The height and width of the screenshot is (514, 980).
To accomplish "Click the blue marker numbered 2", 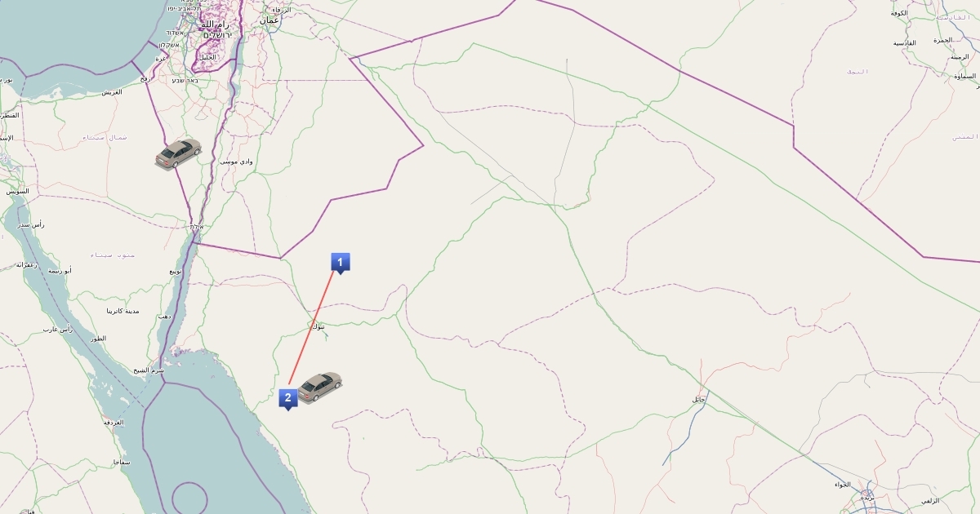I will (287, 400).
